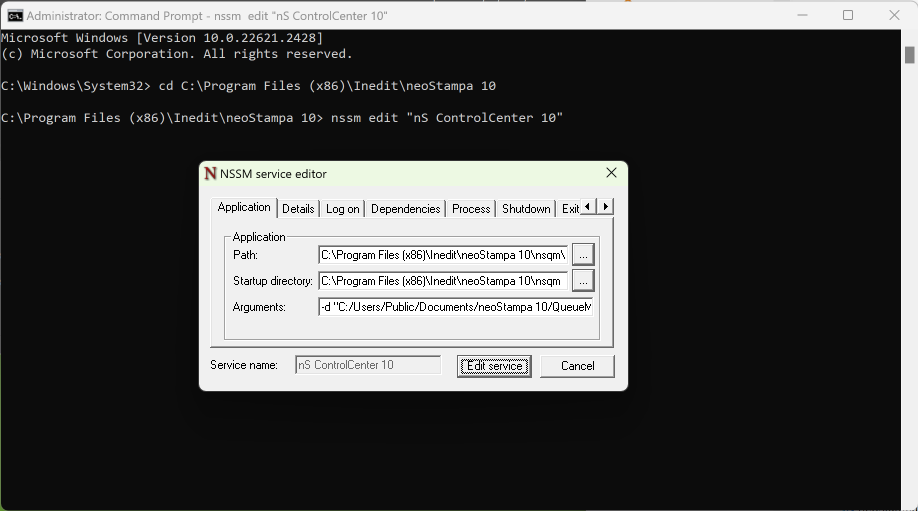Focus the Startup directory field

click(443, 281)
